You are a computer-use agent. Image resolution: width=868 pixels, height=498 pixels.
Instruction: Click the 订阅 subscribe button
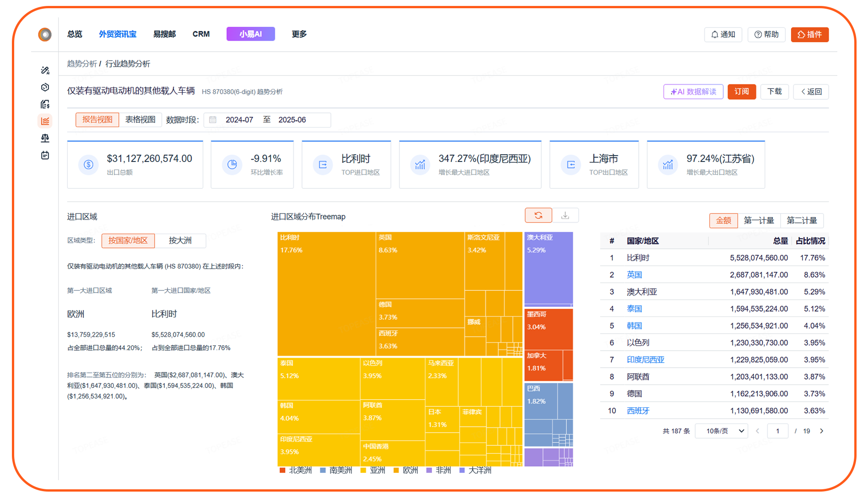(741, 91)
